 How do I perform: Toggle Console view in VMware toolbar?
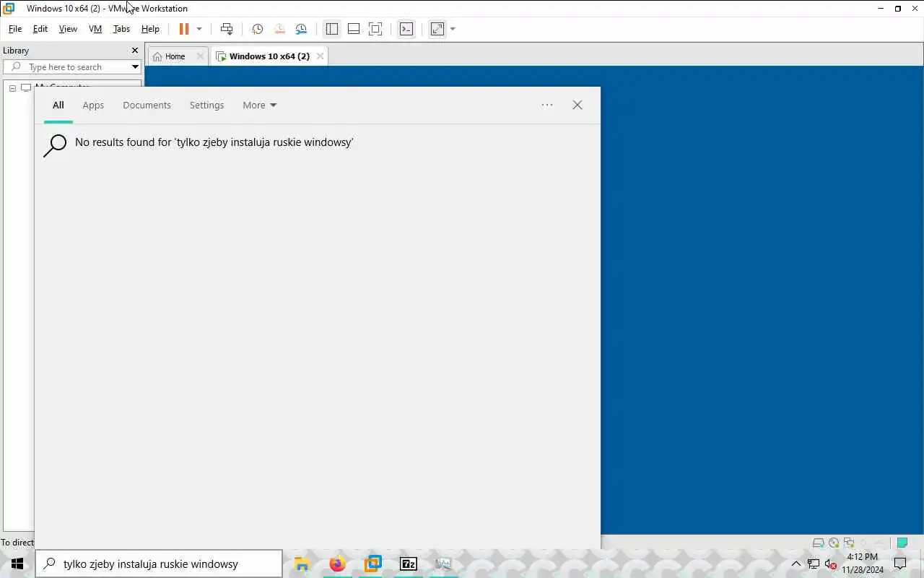click(x=406, y=29)
